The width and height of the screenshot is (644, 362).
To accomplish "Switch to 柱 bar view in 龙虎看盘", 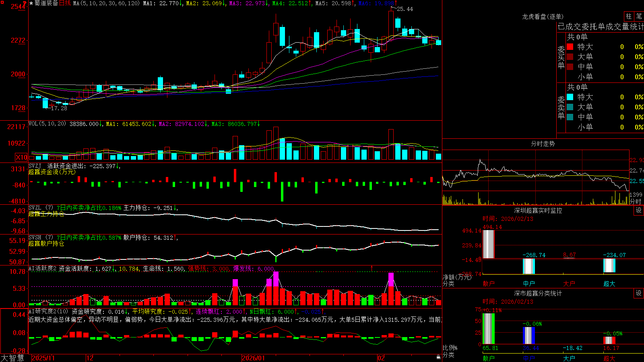I will tap(629, 16).
